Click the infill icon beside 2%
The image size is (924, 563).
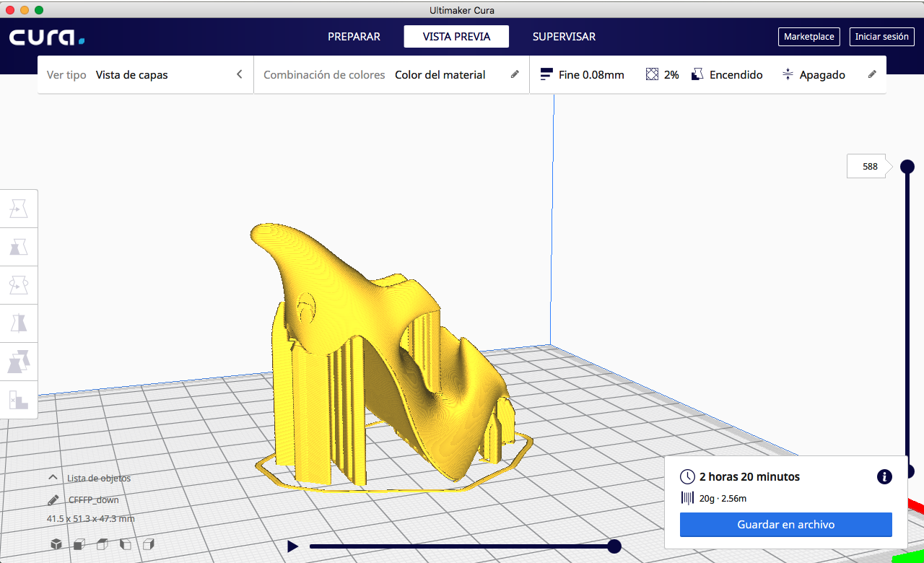pyautogui.click(x=652, y=74)
